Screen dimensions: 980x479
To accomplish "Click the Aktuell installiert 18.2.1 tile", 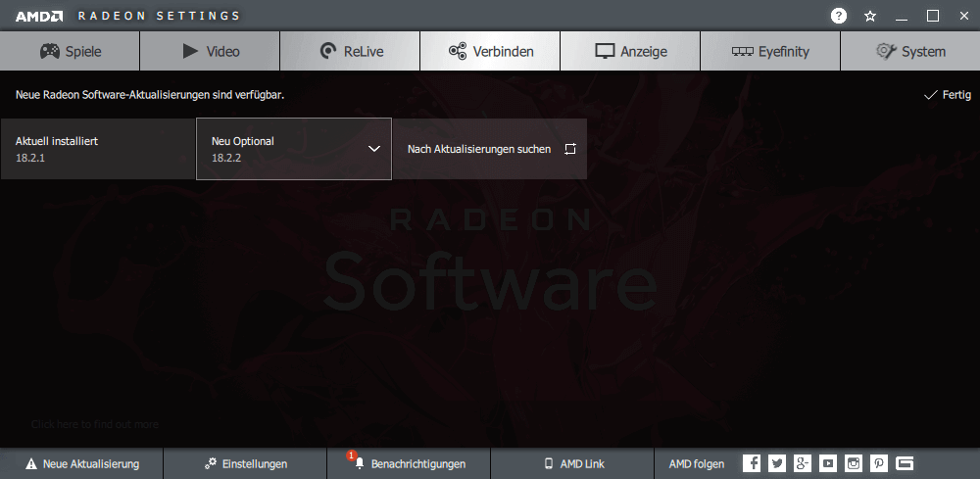I will [98, 149].
